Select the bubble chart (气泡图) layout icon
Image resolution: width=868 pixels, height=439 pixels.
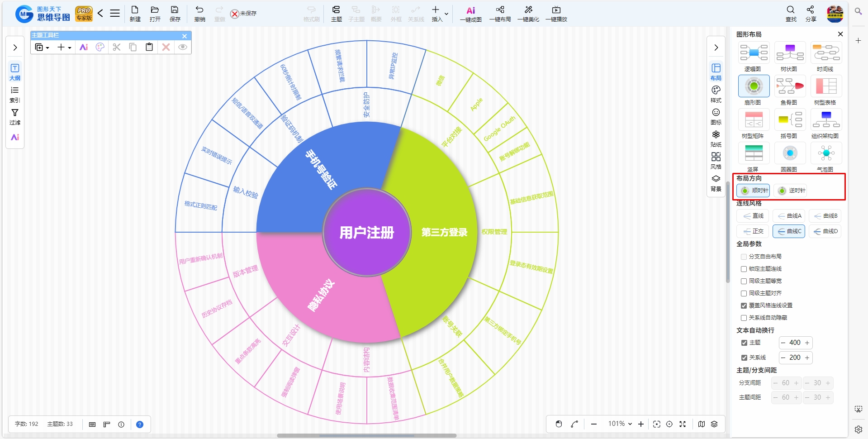pyautogui.click(x=826, y=153)
